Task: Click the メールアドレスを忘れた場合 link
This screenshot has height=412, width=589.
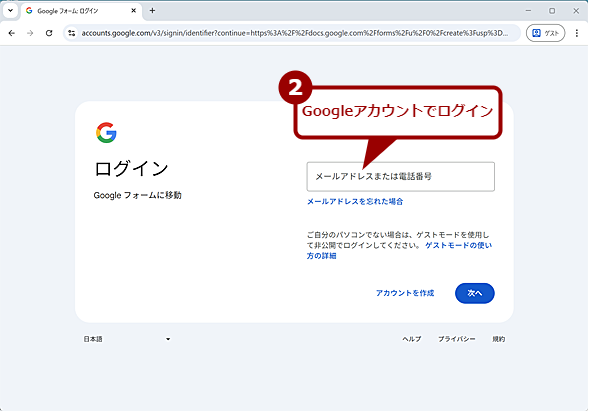Action: 355,201
